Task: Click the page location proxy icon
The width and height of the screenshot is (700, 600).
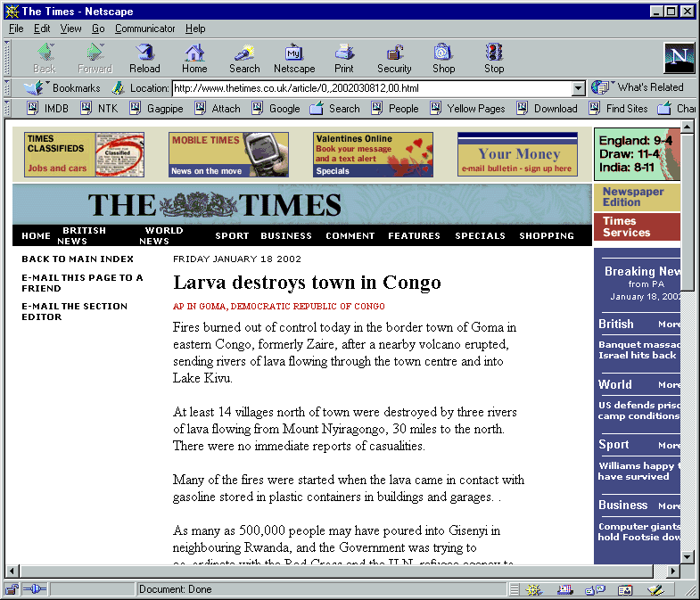Action: tap(118, 88)
